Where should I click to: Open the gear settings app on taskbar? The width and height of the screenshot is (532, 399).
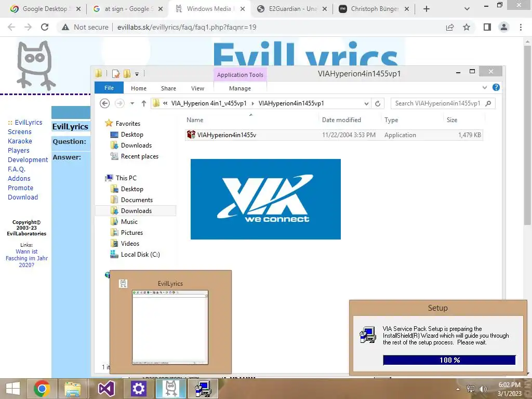(138, 389)
